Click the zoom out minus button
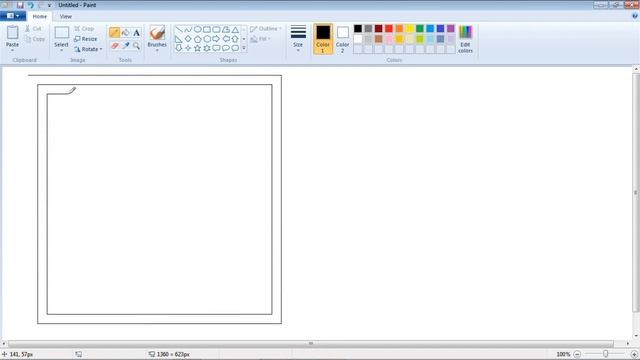Screen dimensions: 640x360 pos(577,354)
